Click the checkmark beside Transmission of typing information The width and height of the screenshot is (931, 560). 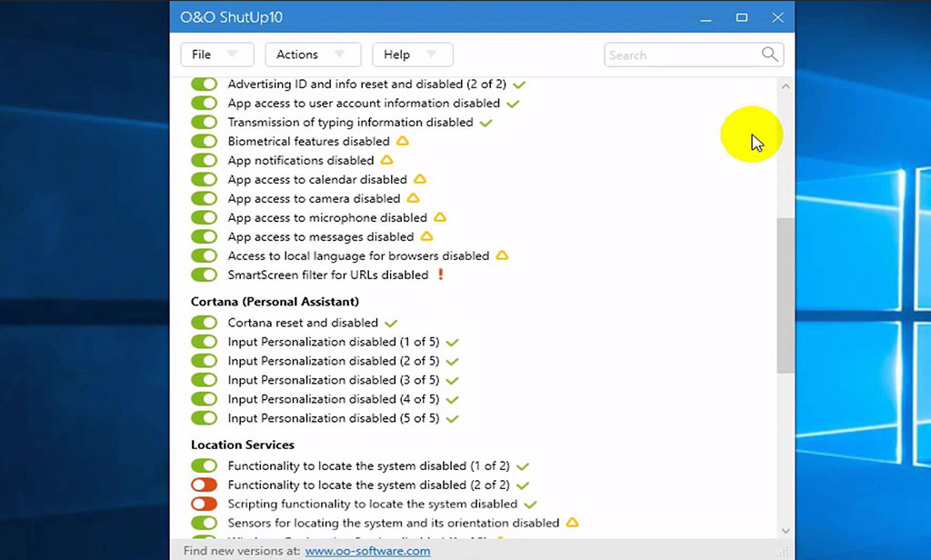[486, 123]
